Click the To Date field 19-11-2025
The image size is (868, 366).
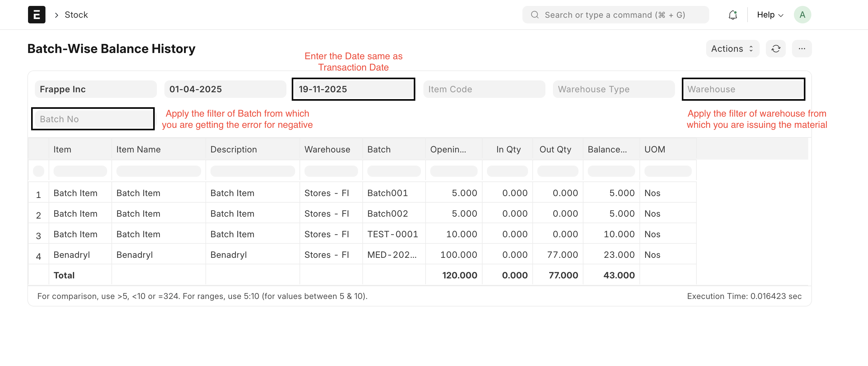[x=353, y=89]
